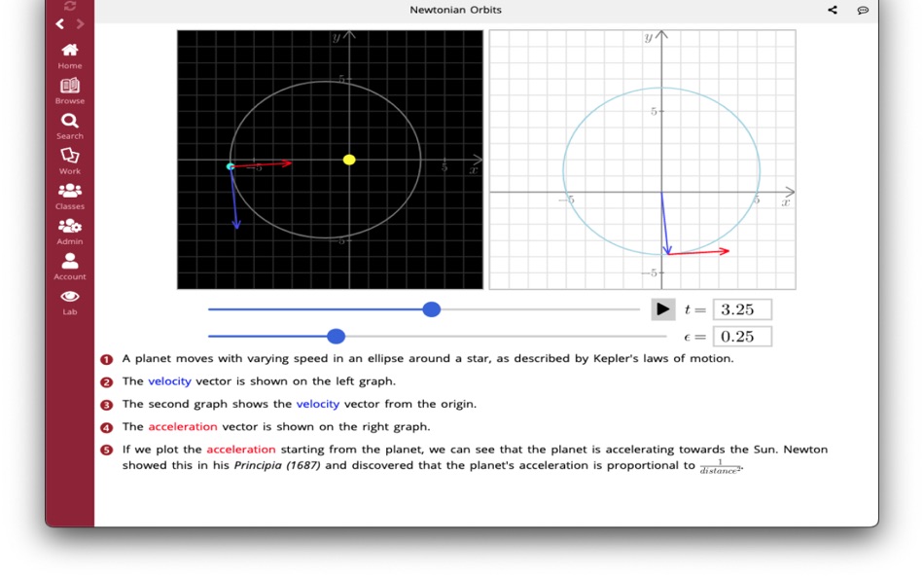Click the refresh icon above the sidebar arrows
This screenshot has width=924, height=578.
click(69, 6)
